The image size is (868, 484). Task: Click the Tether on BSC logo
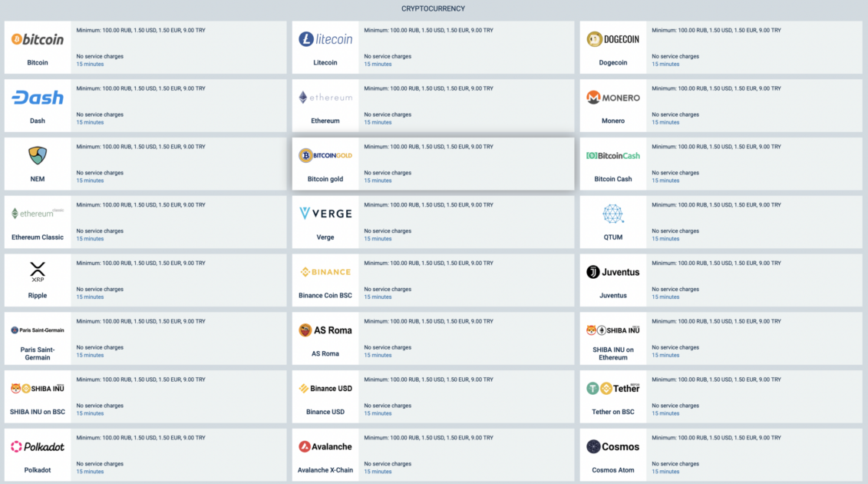[x=612, y=389]
